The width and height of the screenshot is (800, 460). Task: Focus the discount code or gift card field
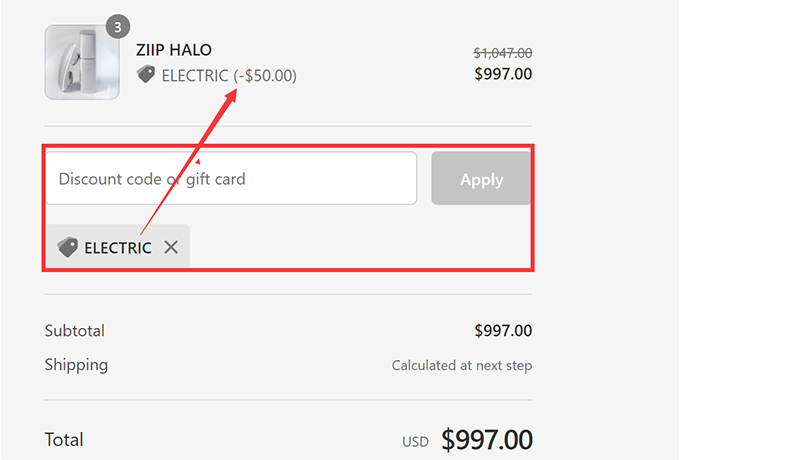coord(231,180)
